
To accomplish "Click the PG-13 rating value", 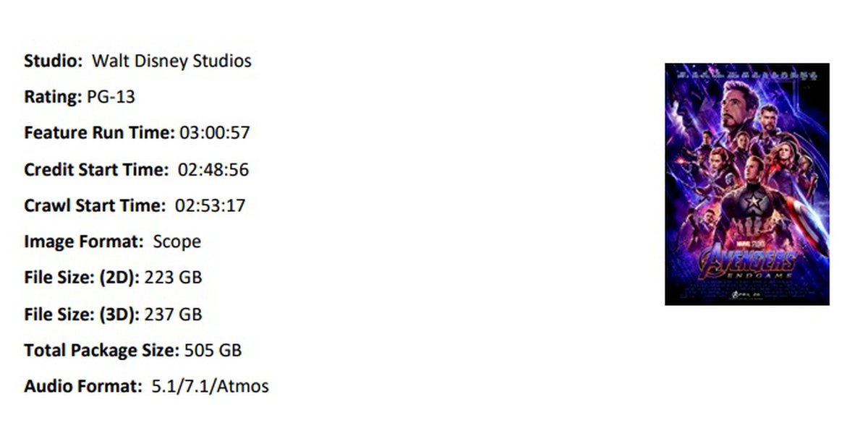I will pyautogui.click(x=111, y=97).
